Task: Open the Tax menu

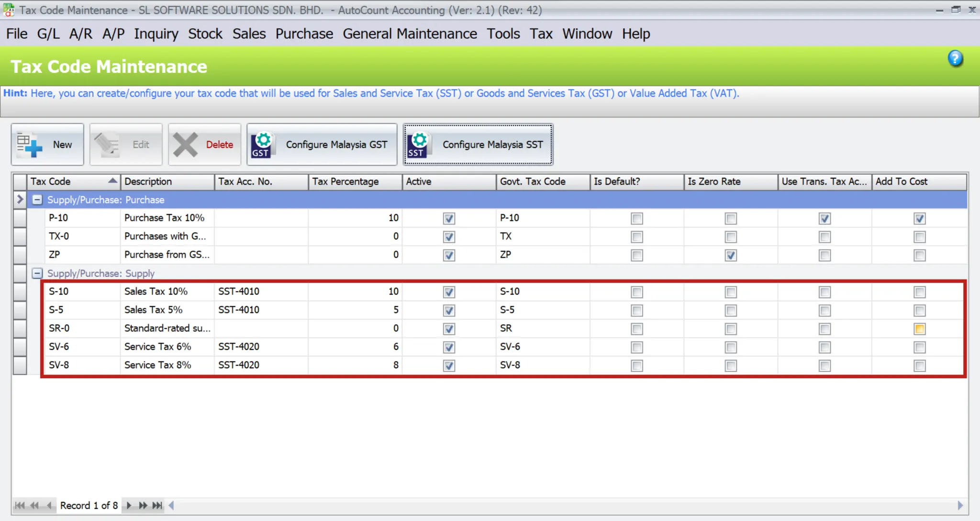Action: pos(541,34)
